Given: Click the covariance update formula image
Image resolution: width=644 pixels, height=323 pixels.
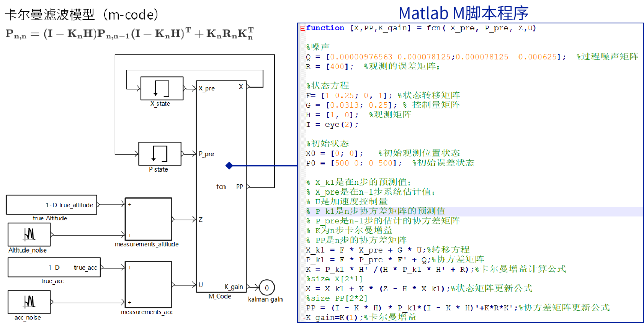Looking at the screenshot, I should 129,34.
